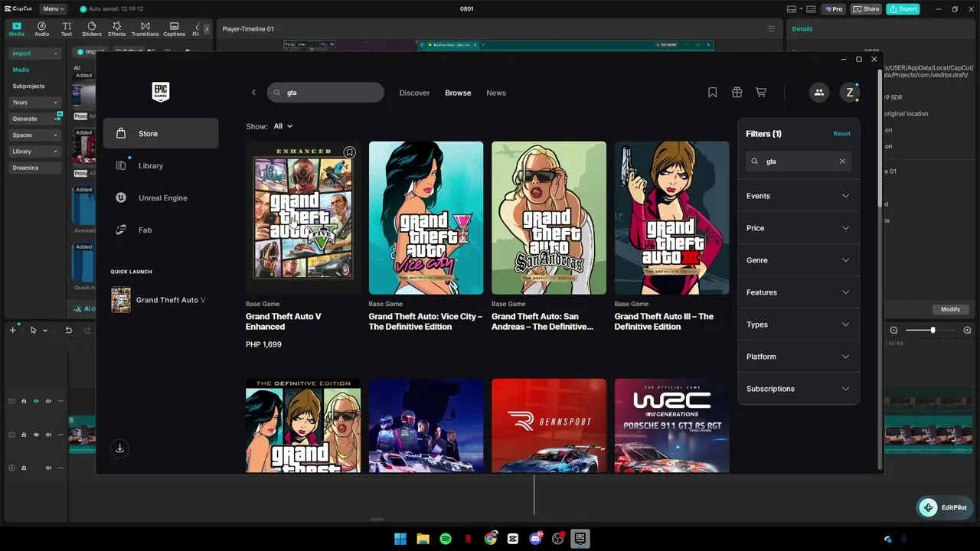This screenshot has height=551, width=980.
Task: Open Effects in the CapCut toolbar
Action: [x=116, y=29]
